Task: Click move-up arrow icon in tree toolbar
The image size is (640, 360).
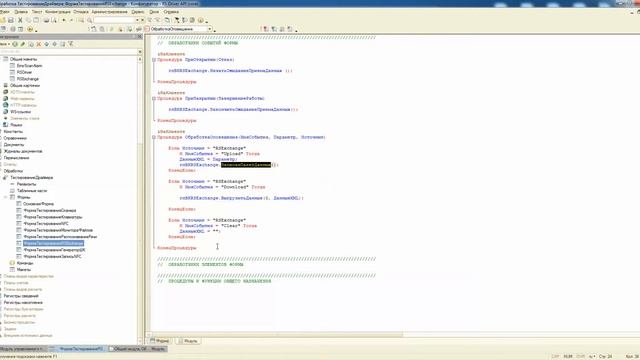Action: (x=47, y=44)
